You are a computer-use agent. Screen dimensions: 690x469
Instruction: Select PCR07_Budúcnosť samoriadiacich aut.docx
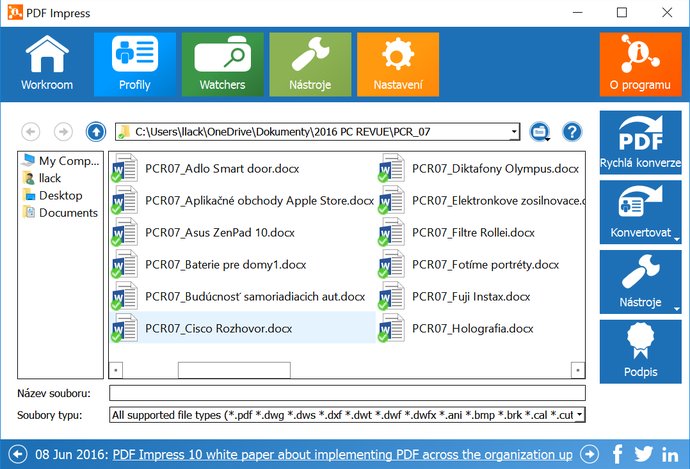(238, 297)
